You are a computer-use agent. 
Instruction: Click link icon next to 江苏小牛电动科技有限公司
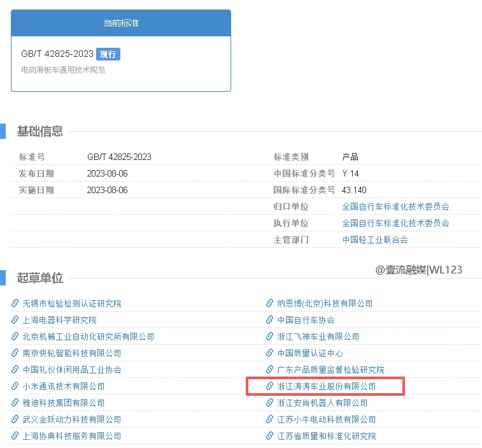270,419
